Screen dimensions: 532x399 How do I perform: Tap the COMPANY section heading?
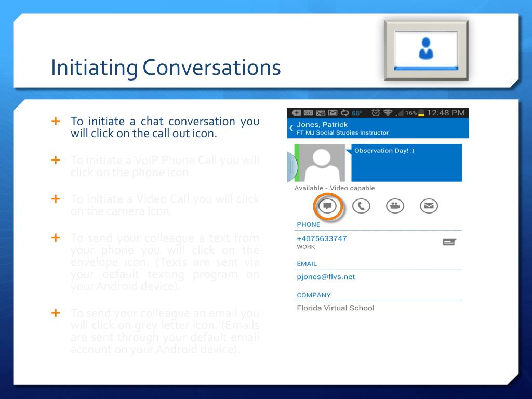point(313,295)
